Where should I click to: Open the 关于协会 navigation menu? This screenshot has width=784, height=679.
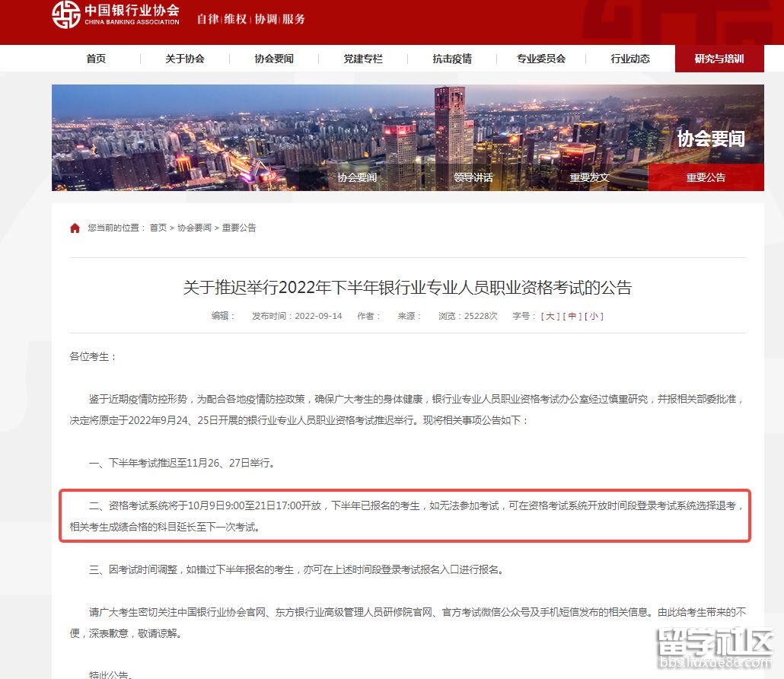pyautogui.click(x=185, y=59)
